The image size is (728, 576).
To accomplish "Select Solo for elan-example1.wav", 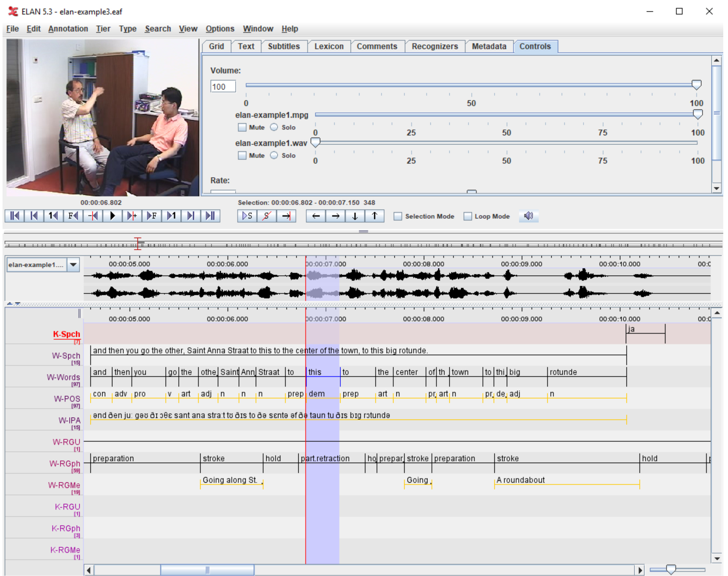I will pyautogui.click(x=274, y=156).
